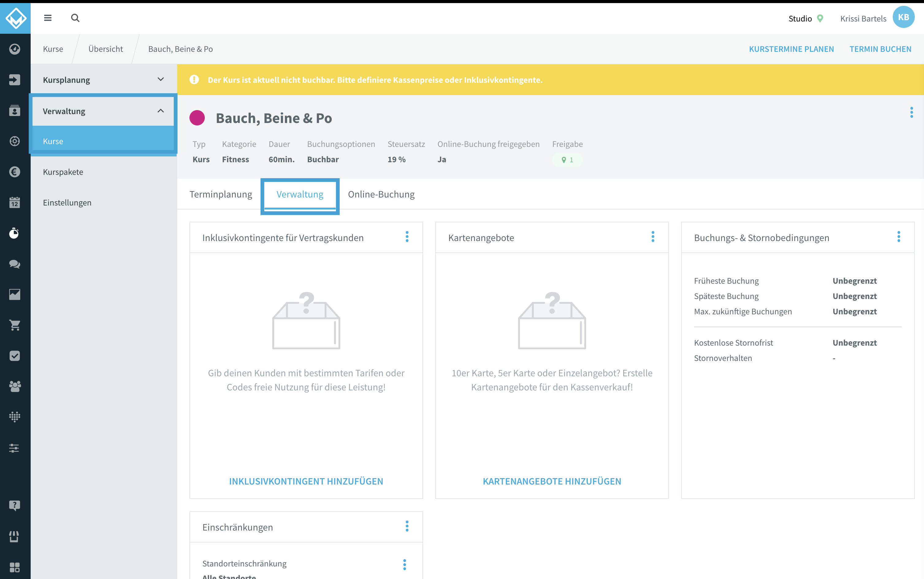
Task: Open Buchungs- & Stornobedingungen three-dot menu
Action: pyautogui.click(x=898, y=237)
